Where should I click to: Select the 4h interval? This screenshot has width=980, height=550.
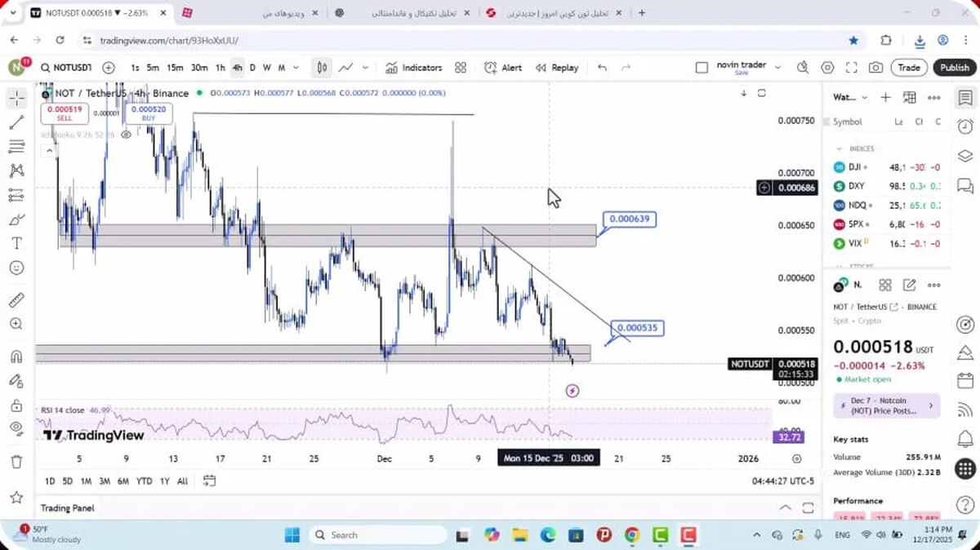tap(237, 68)
